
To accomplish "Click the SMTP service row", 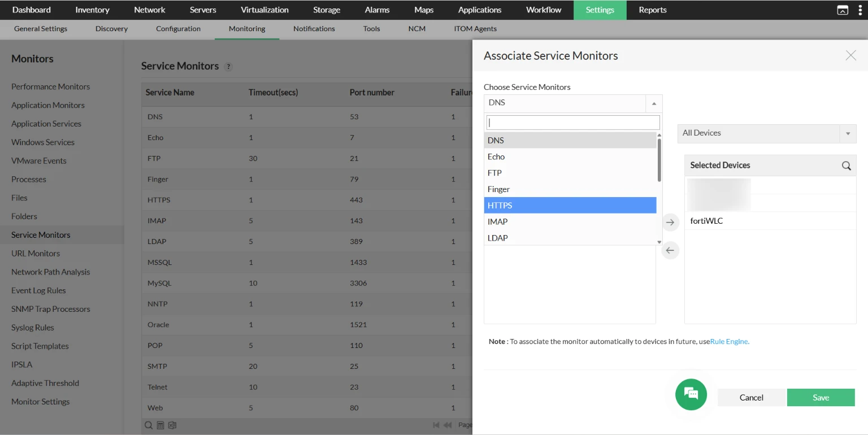I will pyautogui.click(x=307, y=366).
